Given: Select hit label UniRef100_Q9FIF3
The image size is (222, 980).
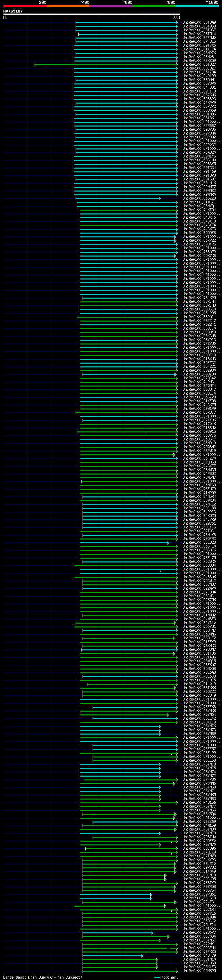Looking at the screenshot, I should (x=199, y=91).
